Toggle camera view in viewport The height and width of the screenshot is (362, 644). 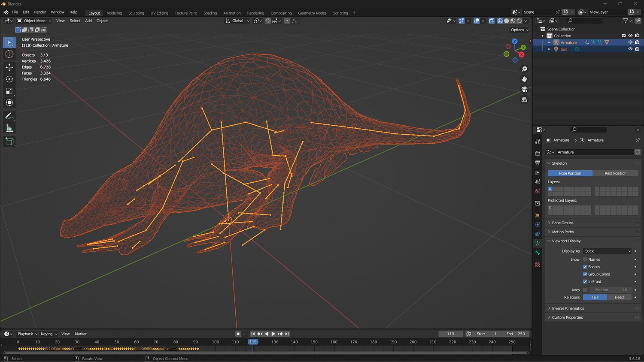click(x=524, y=89)
